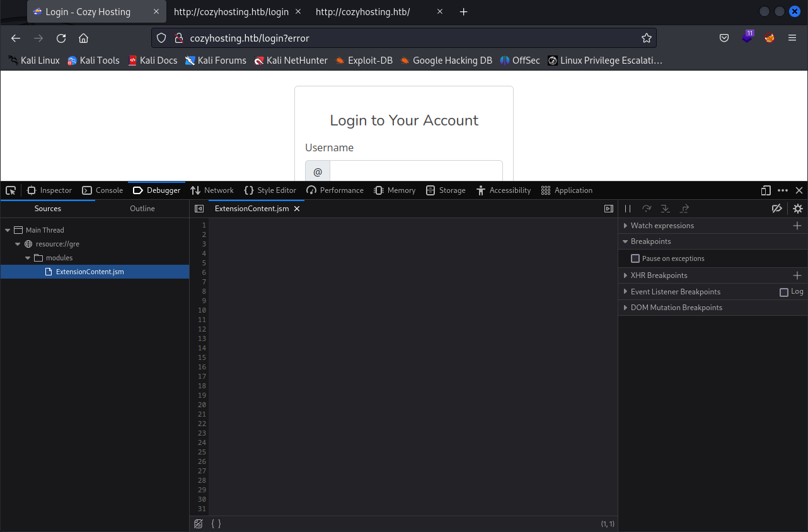
Task: Close the ExtensionContent.jsm editor tab
Action: pyautogui.click(x=297, y=209)
